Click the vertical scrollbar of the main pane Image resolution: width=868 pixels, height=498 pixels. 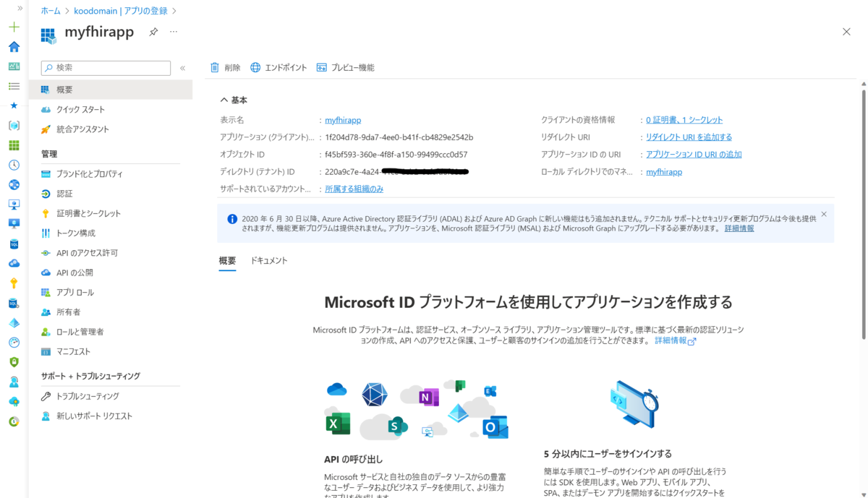click(x=863, y=214)
